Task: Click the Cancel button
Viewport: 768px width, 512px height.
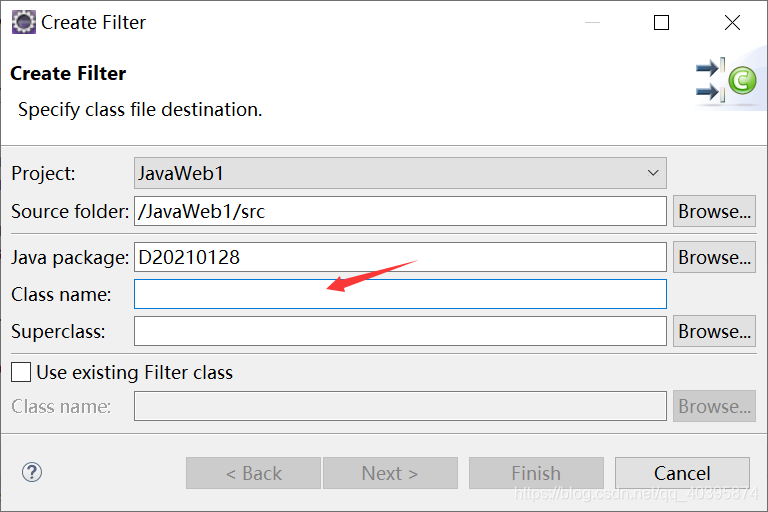Action: coord(682,473)
